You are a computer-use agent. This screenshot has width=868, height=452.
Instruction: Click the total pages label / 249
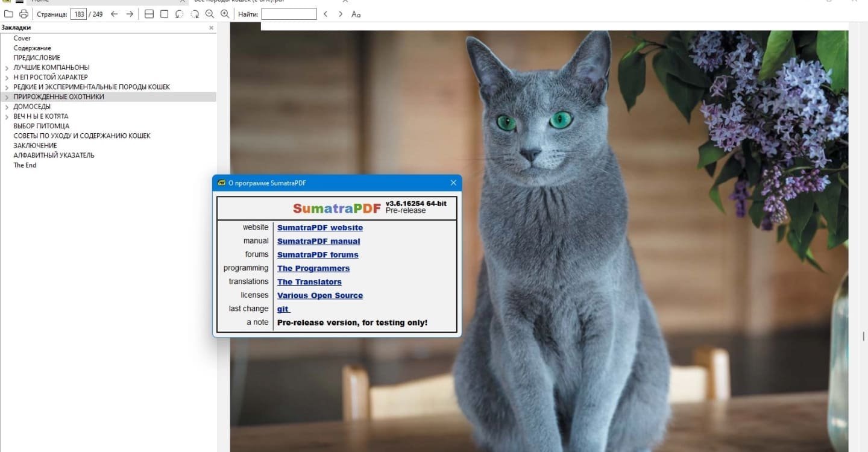pos(96,14)
